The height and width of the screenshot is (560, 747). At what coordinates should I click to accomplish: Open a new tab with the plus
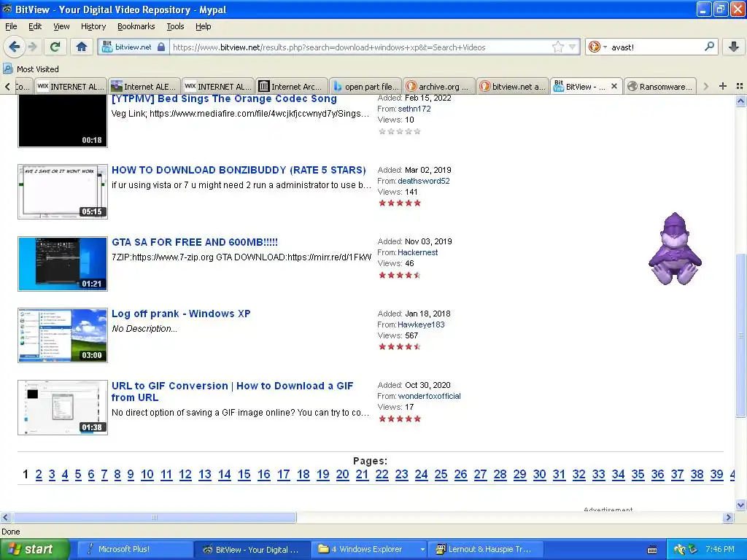point(723,86)
